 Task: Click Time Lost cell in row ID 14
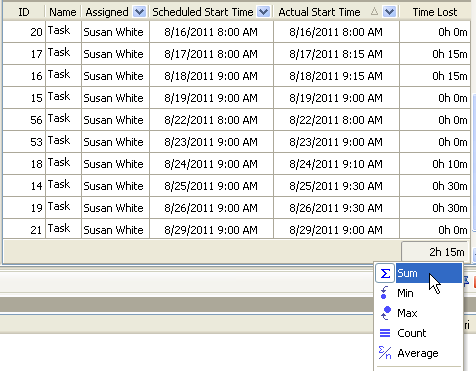pyautogui.click(x=435, y=186)
